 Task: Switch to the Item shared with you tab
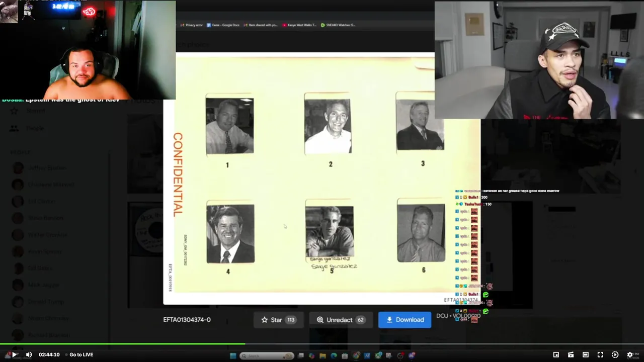coord(260,25)
